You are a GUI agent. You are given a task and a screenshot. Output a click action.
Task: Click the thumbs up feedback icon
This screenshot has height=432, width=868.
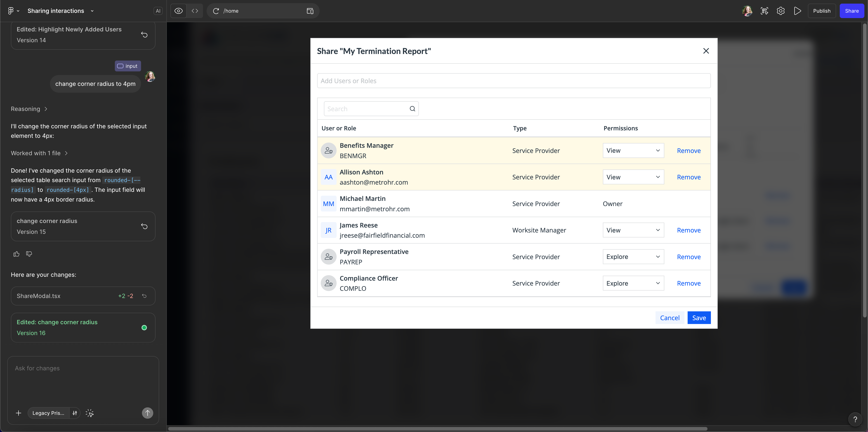tap(16, 254)
